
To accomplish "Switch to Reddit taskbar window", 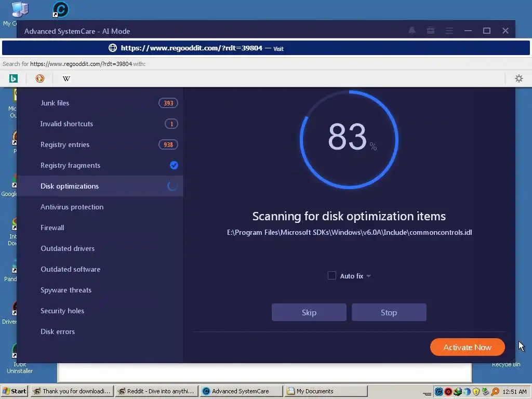I will [156, 391].
